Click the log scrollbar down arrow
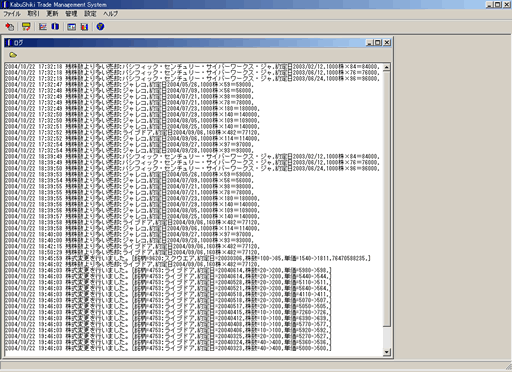Screen dimensions: 512x372 click(387, 352)
